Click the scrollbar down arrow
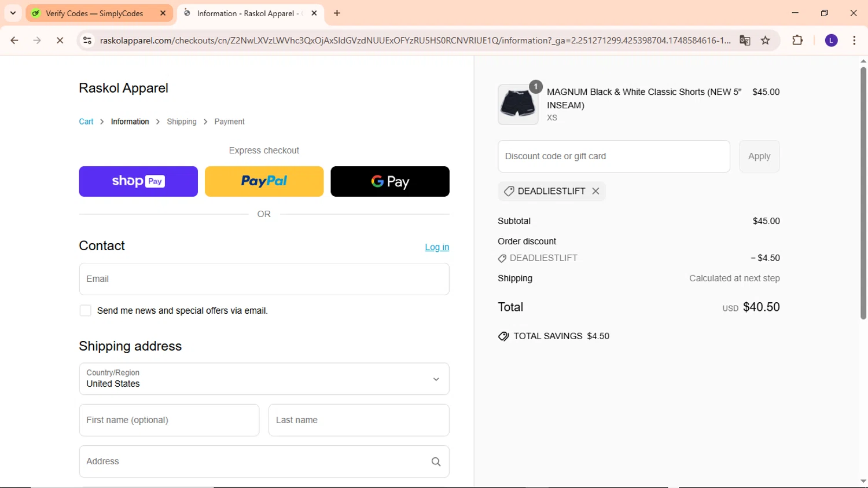 [x=863, y=482]
